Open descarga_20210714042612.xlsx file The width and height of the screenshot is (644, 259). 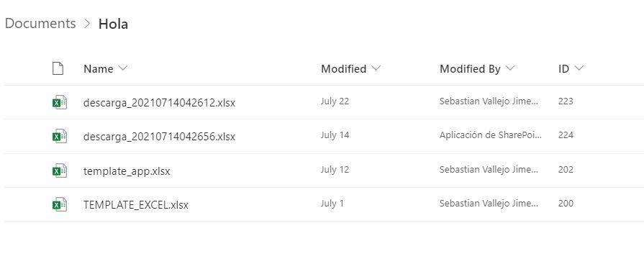159,103
